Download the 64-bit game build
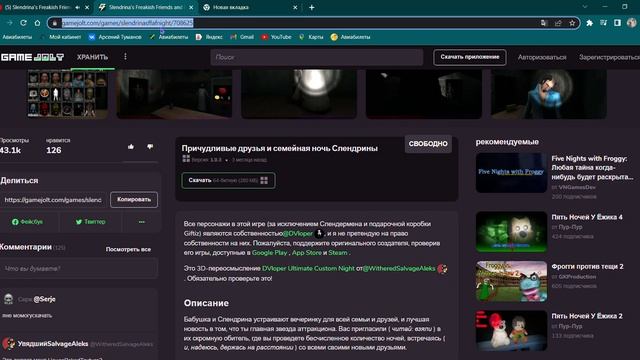The height and width of the screenshot is (360, 640). click(x=228, y=180)
